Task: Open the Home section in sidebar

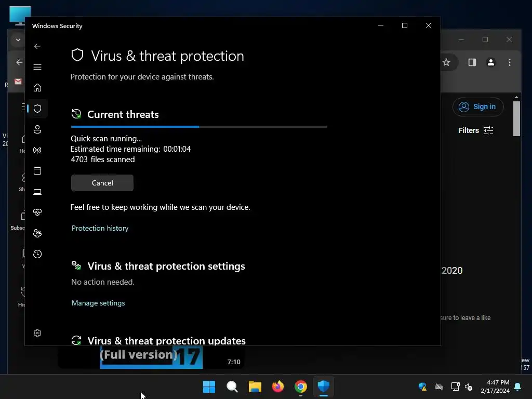Action: 37,87
